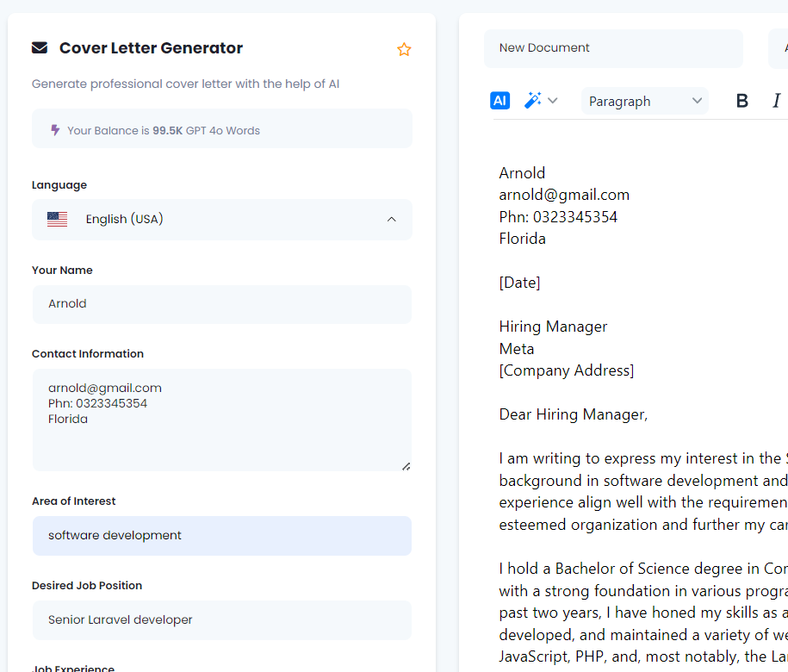Click the [Date] placeholder in the letter
The height and width of the screenshot is (672, 788).
pyautogui.click(x=520, y=283)
